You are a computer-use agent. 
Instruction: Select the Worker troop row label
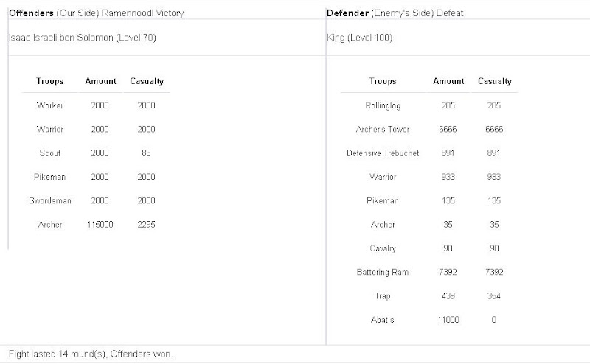[x=50, y=105]
